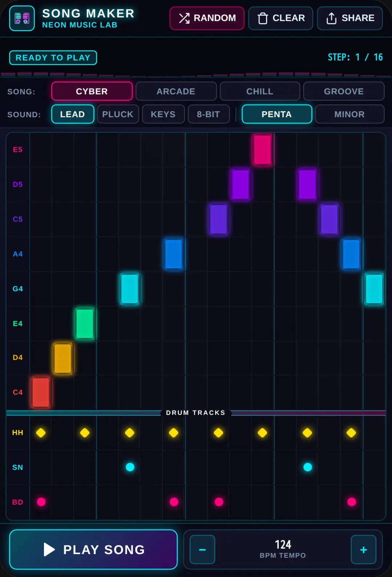Image resolution: width=392 pixels, height=577 pixels.
Task: Toggle the pink E5 note
Action: [262, 150]
